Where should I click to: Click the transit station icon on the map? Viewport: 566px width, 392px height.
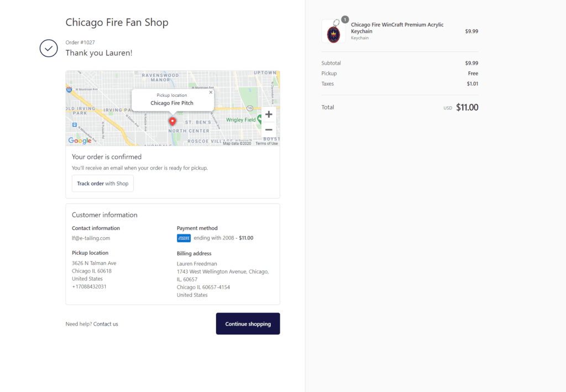click(x=75, y=125)
